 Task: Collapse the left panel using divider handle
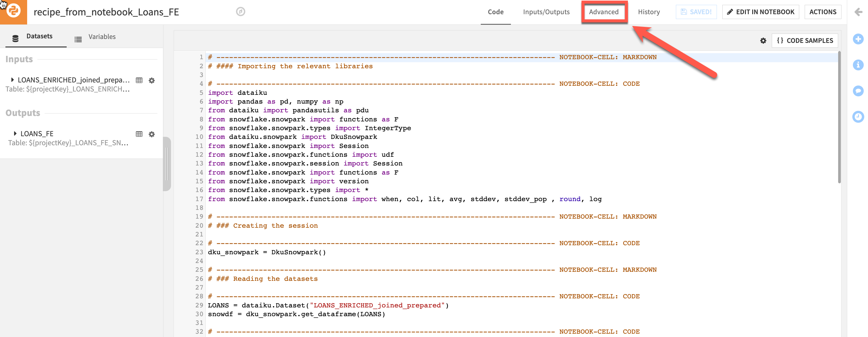click(x=167, y=164)
